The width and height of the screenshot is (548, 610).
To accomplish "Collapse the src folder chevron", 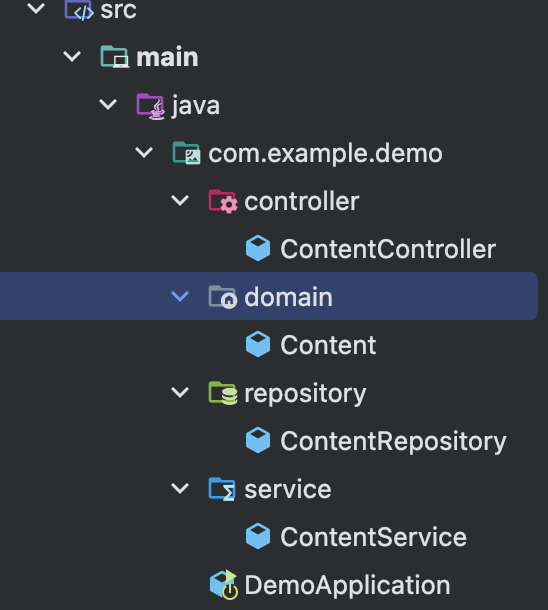I will click(36, 9).
